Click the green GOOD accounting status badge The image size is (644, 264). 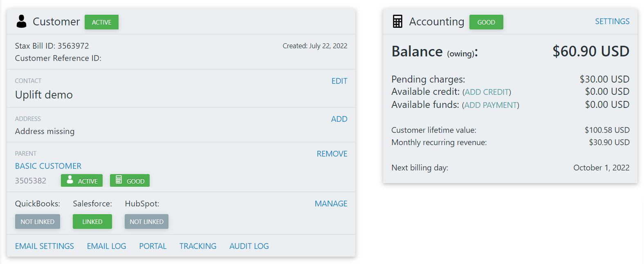(x=486, y=22)
